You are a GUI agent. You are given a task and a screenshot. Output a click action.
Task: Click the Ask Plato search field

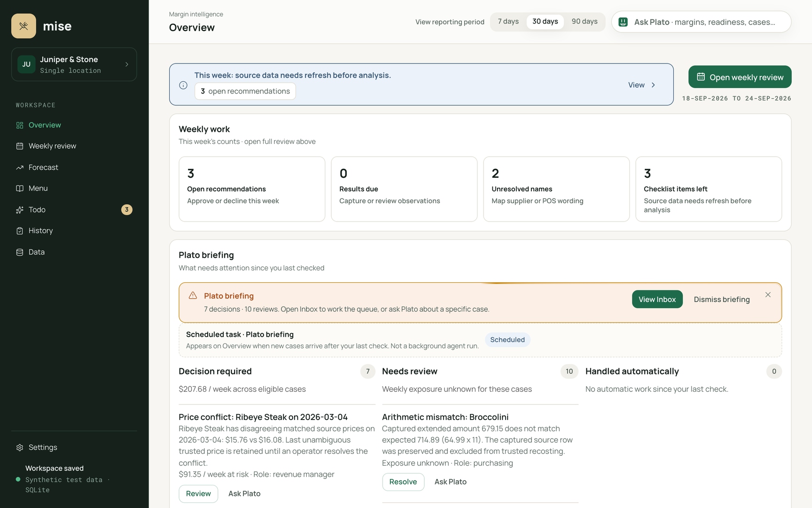point(702,22)
